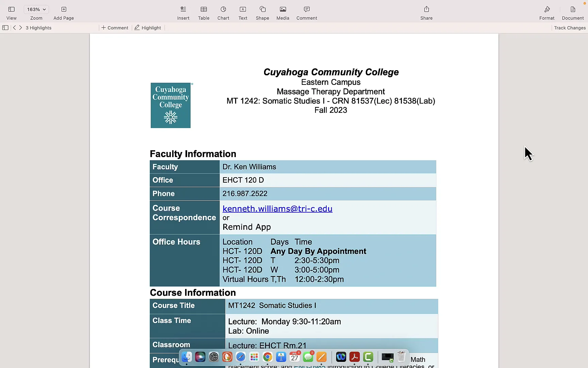The width and height of the screenshot is (588, 368).
Task: Add a Text box
Action: tap(242, 12)
